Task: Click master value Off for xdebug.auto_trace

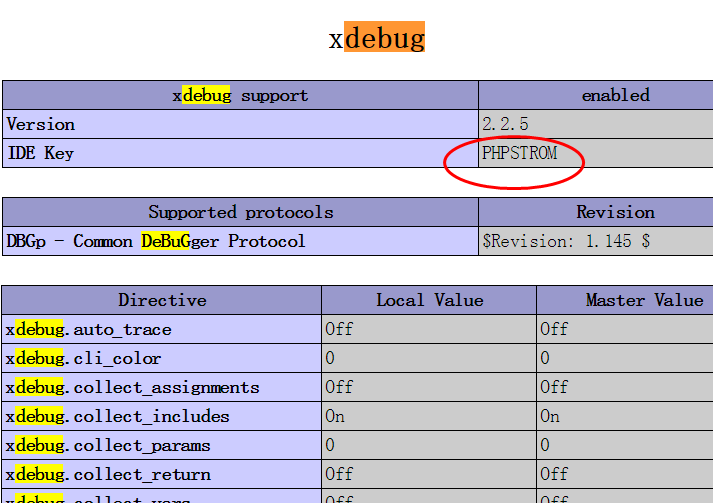Action: [x=554, y=329]
